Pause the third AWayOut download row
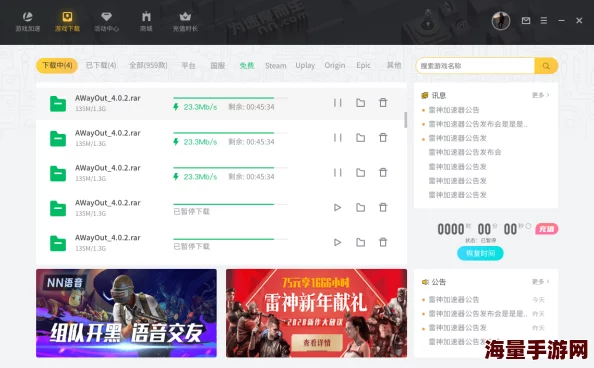The width and height of the screenshot is (594, 368). [338, 172]
